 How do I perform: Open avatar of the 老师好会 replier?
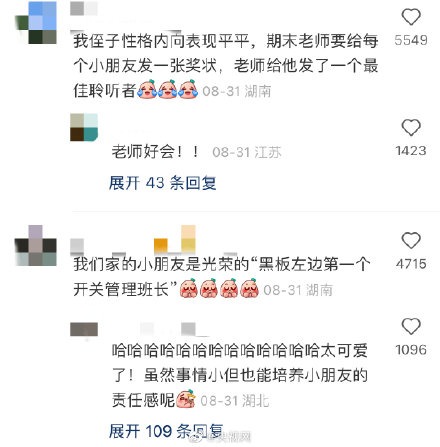pos(84,127)
